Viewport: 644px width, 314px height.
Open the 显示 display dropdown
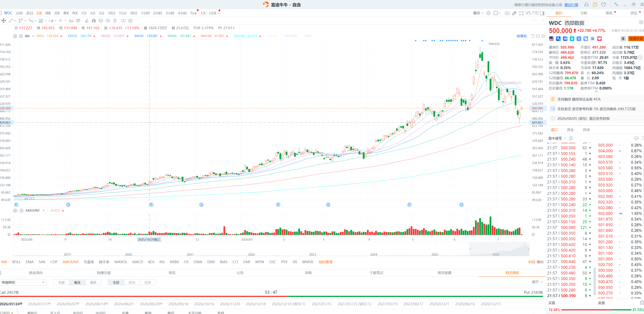478,13
